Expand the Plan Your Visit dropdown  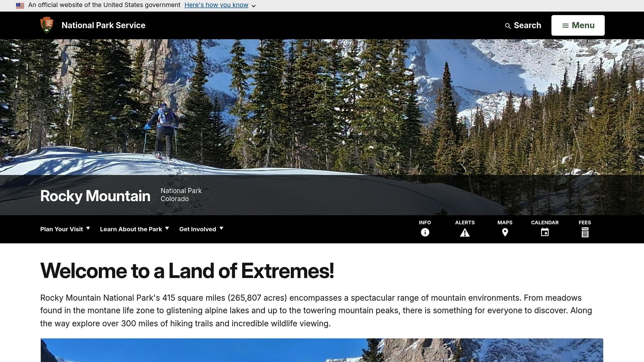pos(65,229)
